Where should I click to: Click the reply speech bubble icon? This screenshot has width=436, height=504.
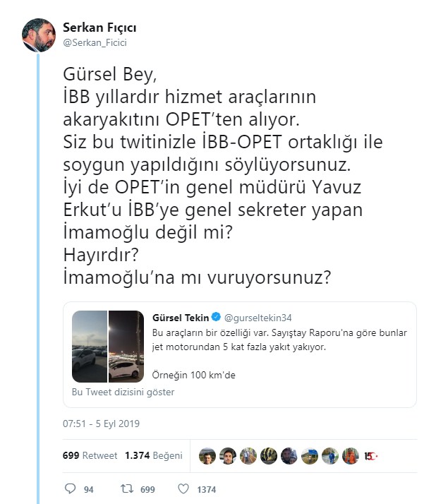click(x=70, y=488)
